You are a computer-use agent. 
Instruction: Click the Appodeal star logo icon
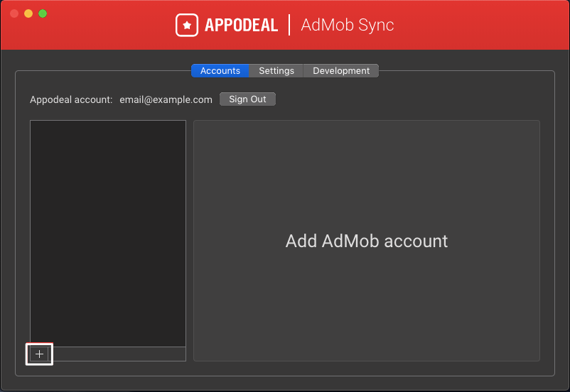(186, 26)
